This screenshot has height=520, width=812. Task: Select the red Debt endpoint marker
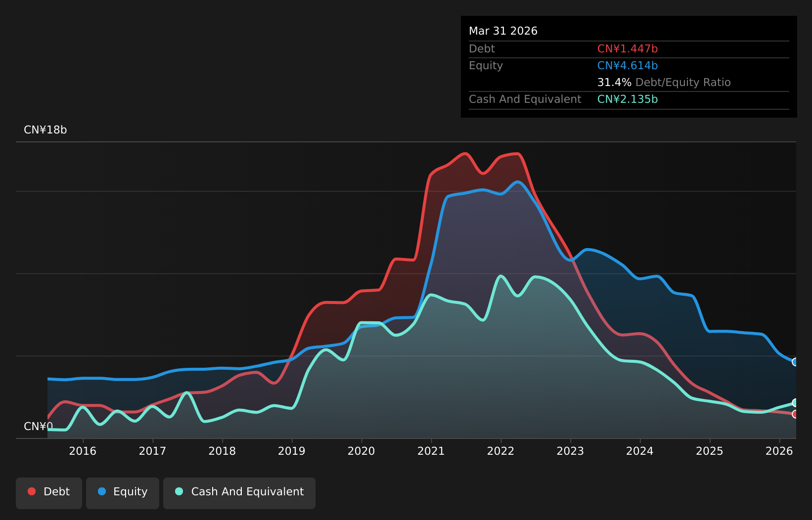[x=795, y=414]
